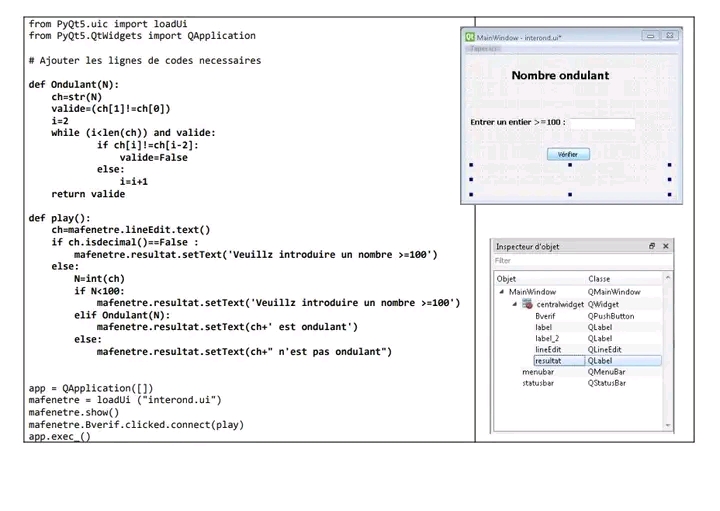Float the Inspecteur d'objet panel
This screenshot has height=511, width=720.
click(652, 246)
